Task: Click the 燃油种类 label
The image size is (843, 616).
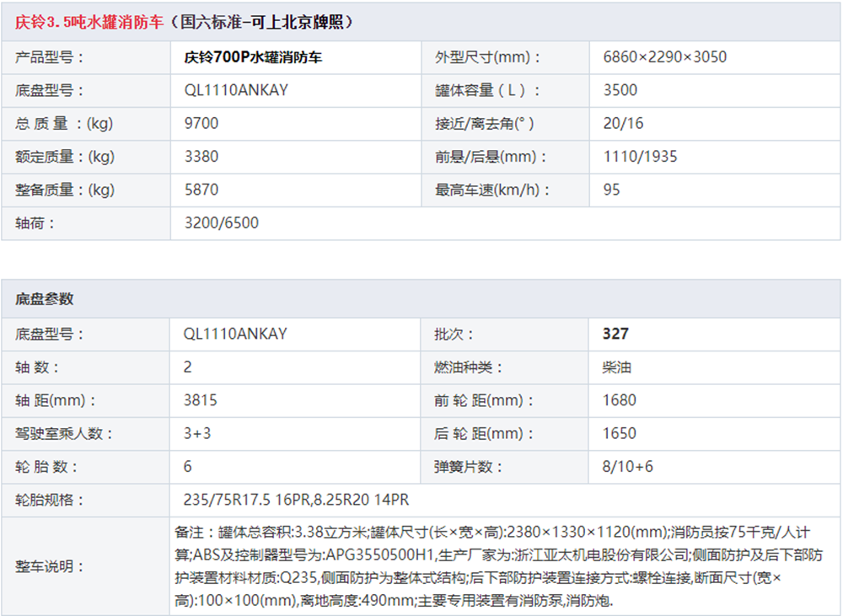Action: coord(468,367)
